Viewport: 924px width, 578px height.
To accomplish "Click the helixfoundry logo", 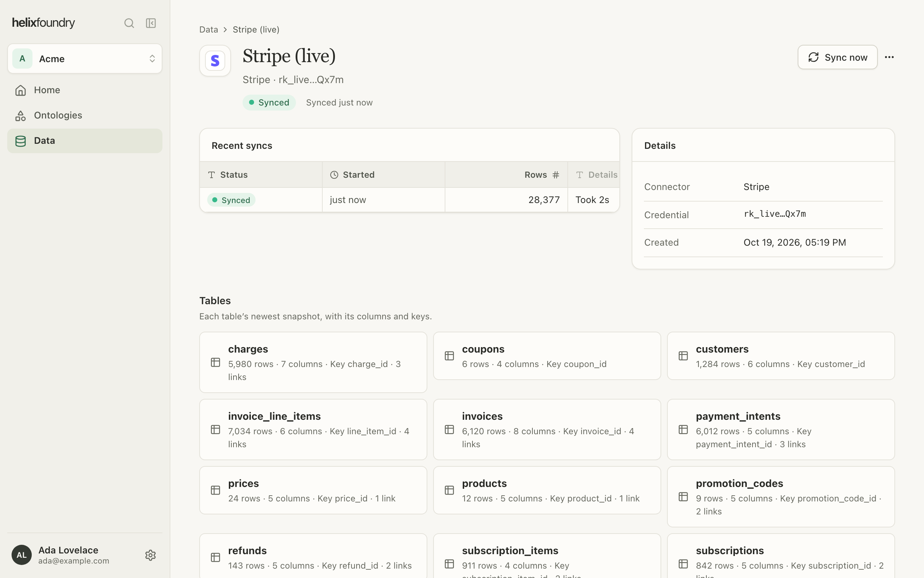I will 44,23.
